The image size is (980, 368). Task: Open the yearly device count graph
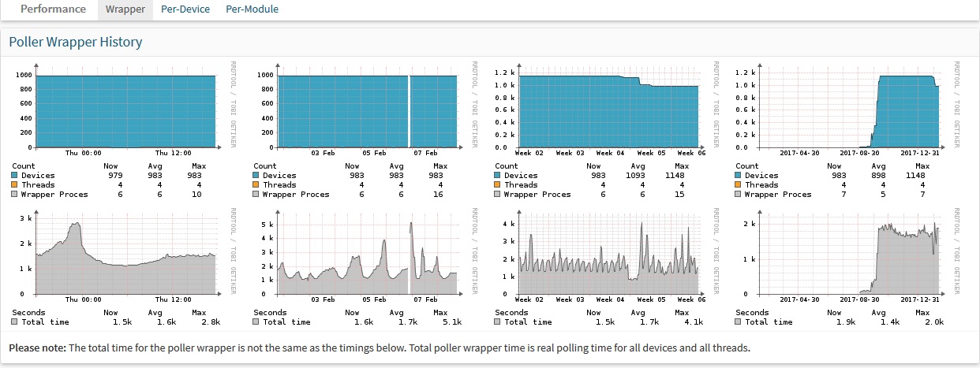[848, 130]
